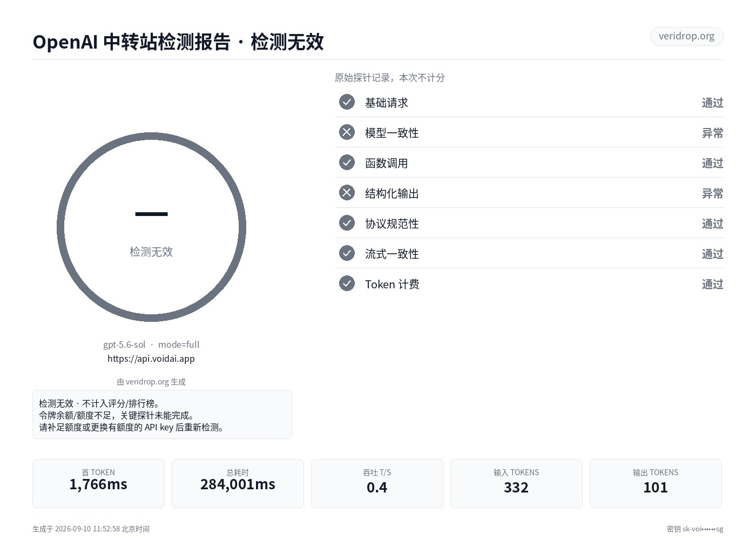Image resolution: width=756 pixels, height=540 pixels.
Task: Click the 首 TOKEN 1,766ms stat card
Action: tap(98, 483)
